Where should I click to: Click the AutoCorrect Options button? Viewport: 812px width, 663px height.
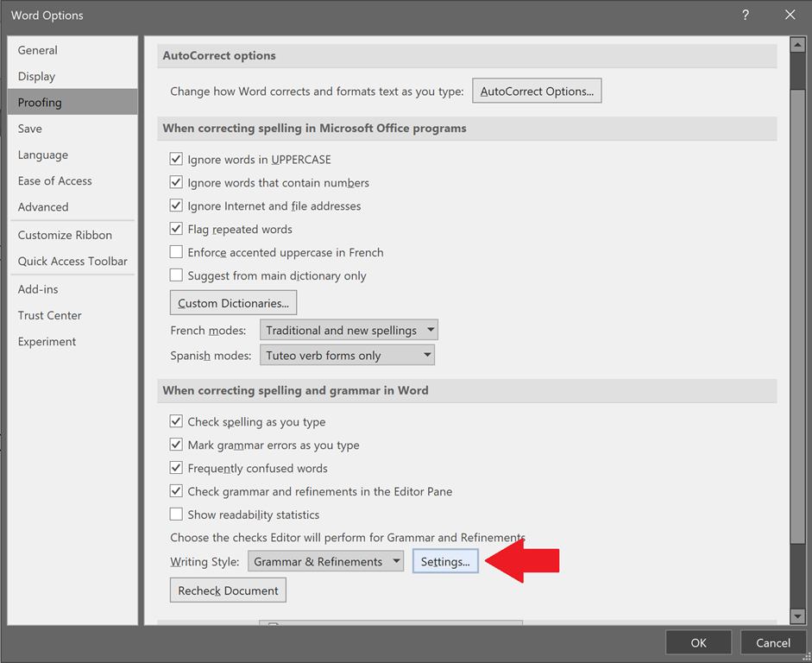coord(537,92)
